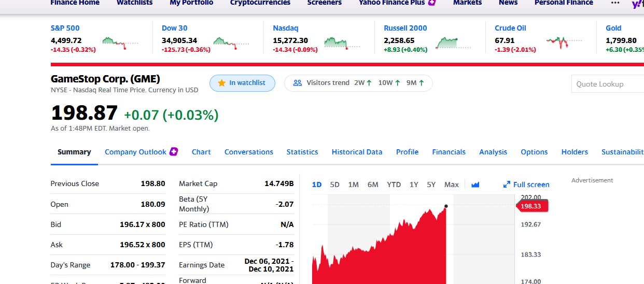Screen dimensions: 644x284
Task: Switch to the Chart tab
Action: tap(201, 152)
